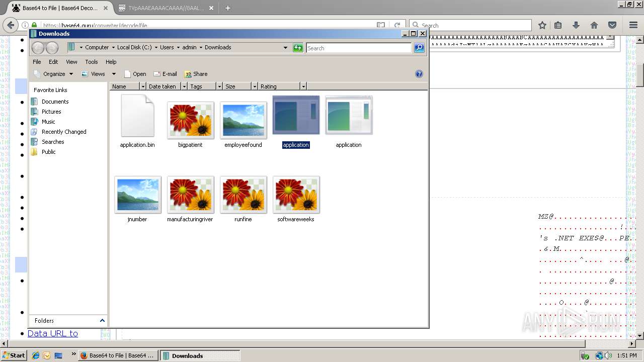Open the Searches favorite link

point(53,142)
